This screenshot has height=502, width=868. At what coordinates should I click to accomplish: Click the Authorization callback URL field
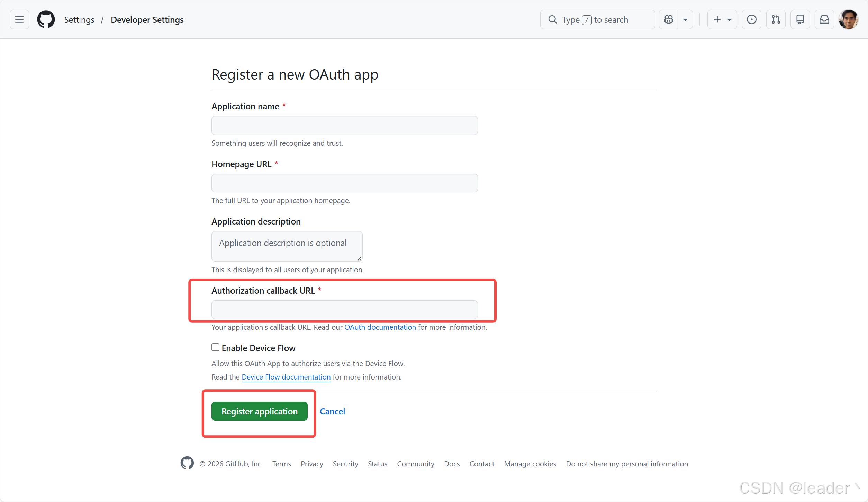coord(344,309)
